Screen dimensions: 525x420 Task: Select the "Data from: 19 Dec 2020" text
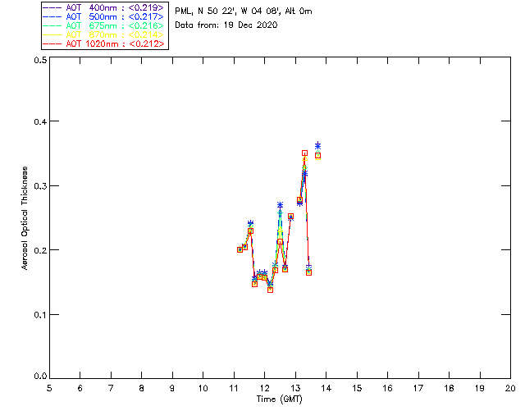(226, 25)
